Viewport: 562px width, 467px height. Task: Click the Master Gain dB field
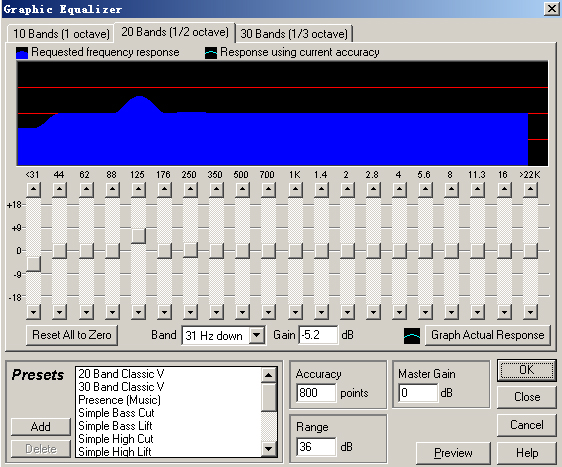pos(418,393)
